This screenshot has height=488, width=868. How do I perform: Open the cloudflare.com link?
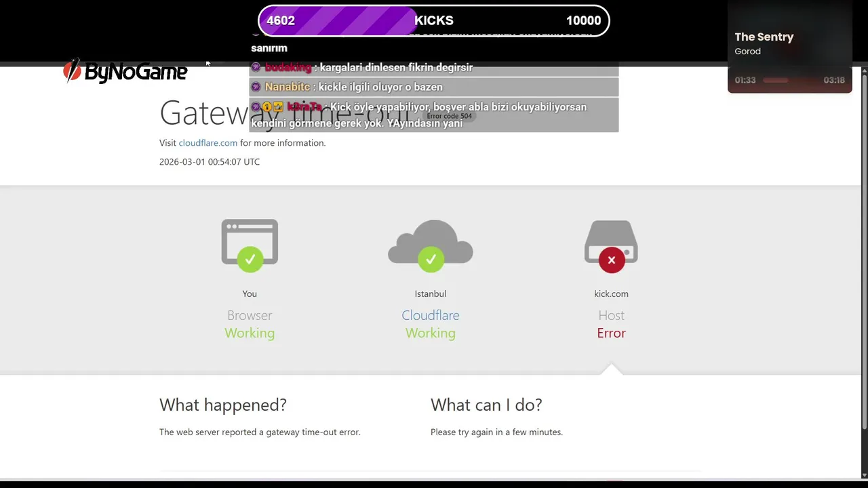208,143
